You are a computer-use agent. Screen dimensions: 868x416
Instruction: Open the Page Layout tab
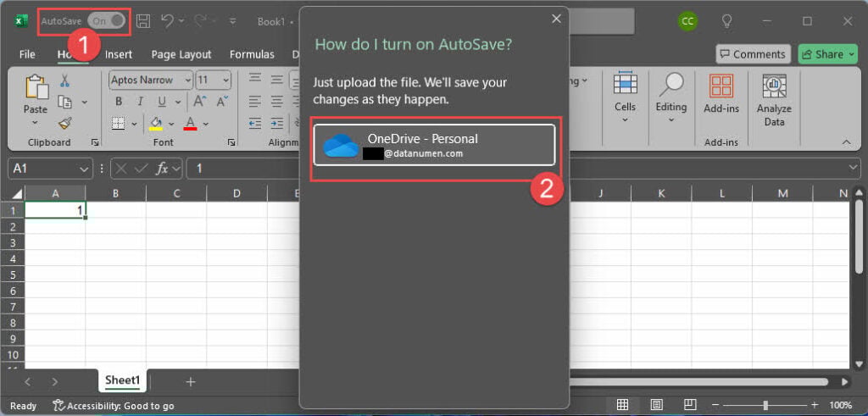coord(181,54)
